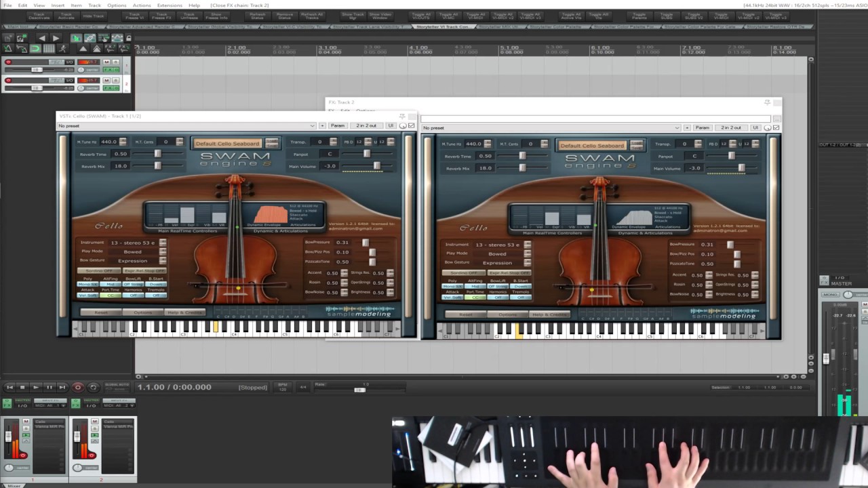Image resolution: width=868 pixels, height=488 pixels.
Task: Open the Actions menu
Action: tap(142, 5)
